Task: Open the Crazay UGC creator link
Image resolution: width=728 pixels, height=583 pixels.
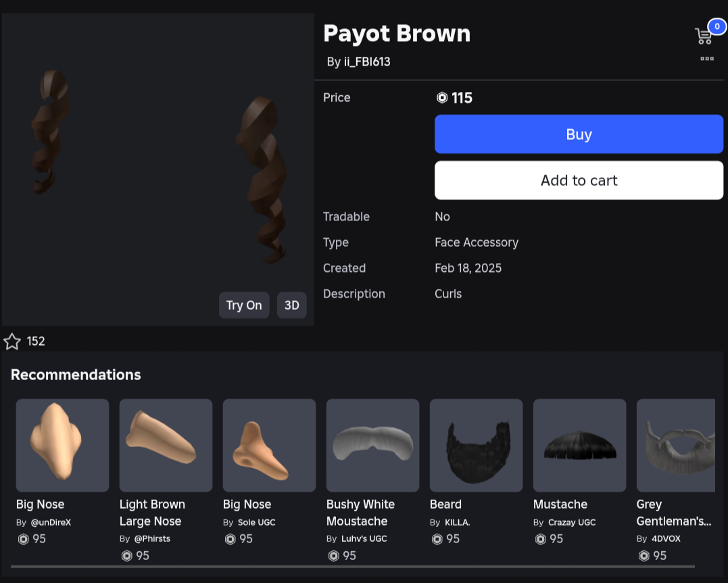Action: click(572, 522)
